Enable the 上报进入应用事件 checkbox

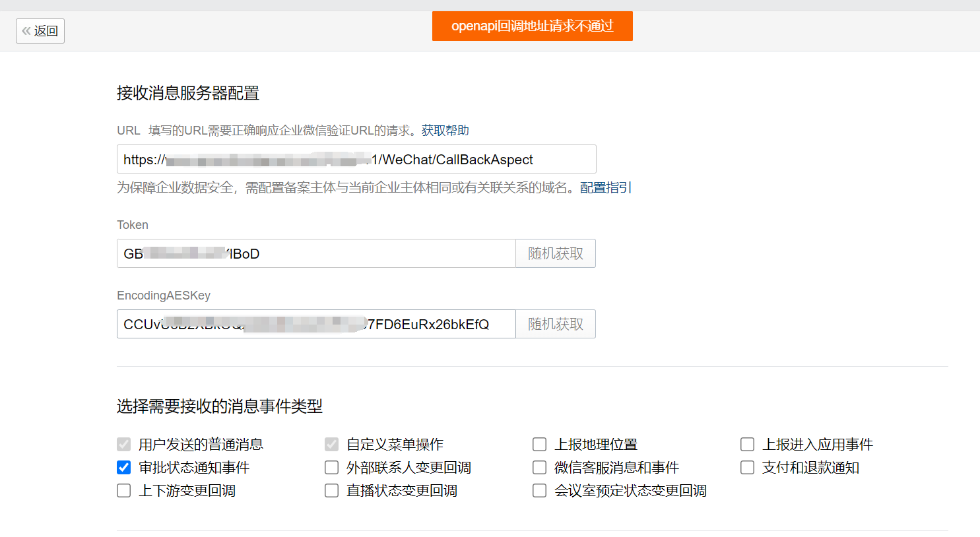coord(748,445)
